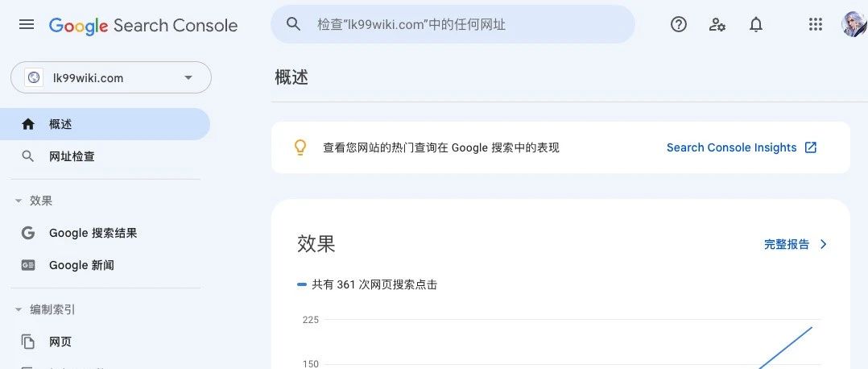The width and height of the screenshot is (868, 369).
Task: Open Google 新闻 report
Action: click(81, 265)
